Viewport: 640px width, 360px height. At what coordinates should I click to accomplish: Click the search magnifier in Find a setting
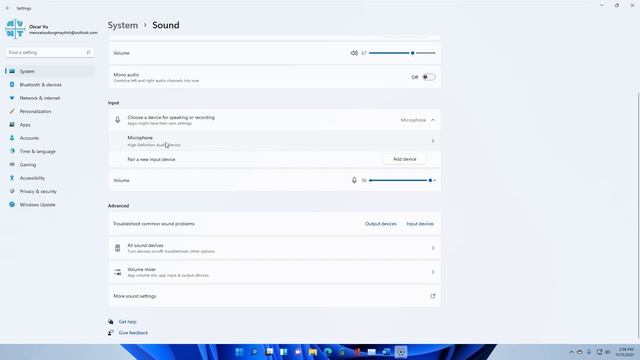pos(88,52)
